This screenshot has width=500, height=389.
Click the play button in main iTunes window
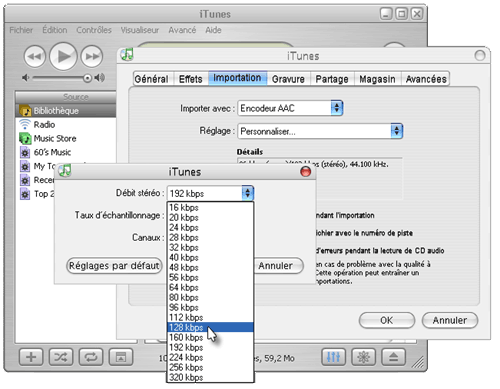(63, 56)
